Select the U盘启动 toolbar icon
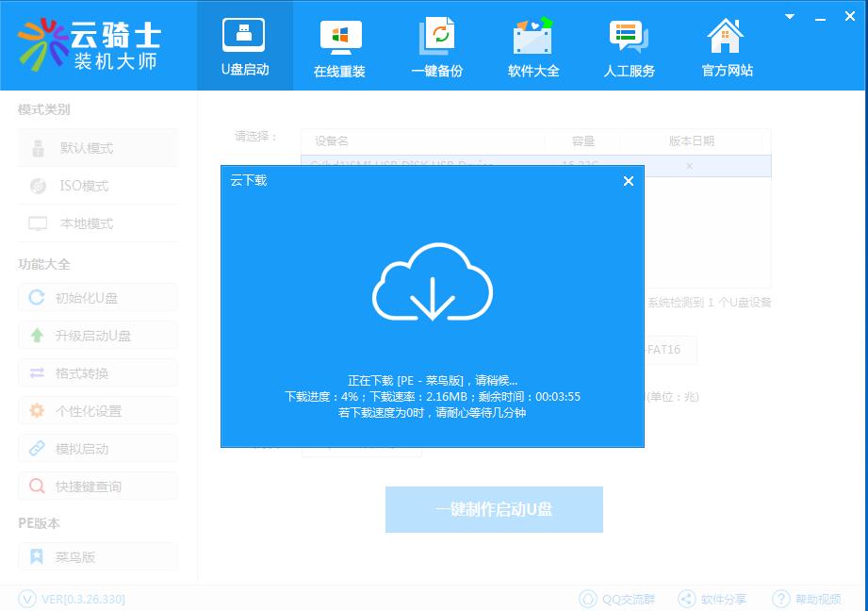868x611 pixels. coord(244,44)
